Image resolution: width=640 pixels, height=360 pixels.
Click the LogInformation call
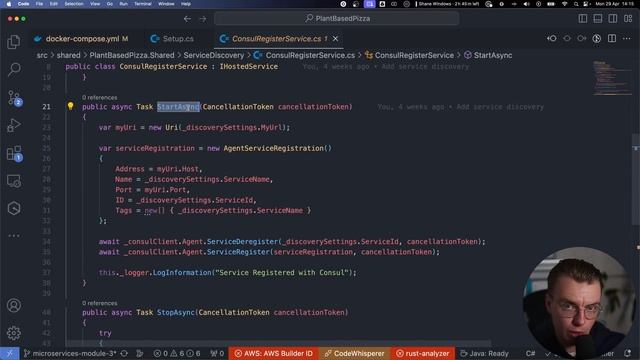[x=182, y=273]
